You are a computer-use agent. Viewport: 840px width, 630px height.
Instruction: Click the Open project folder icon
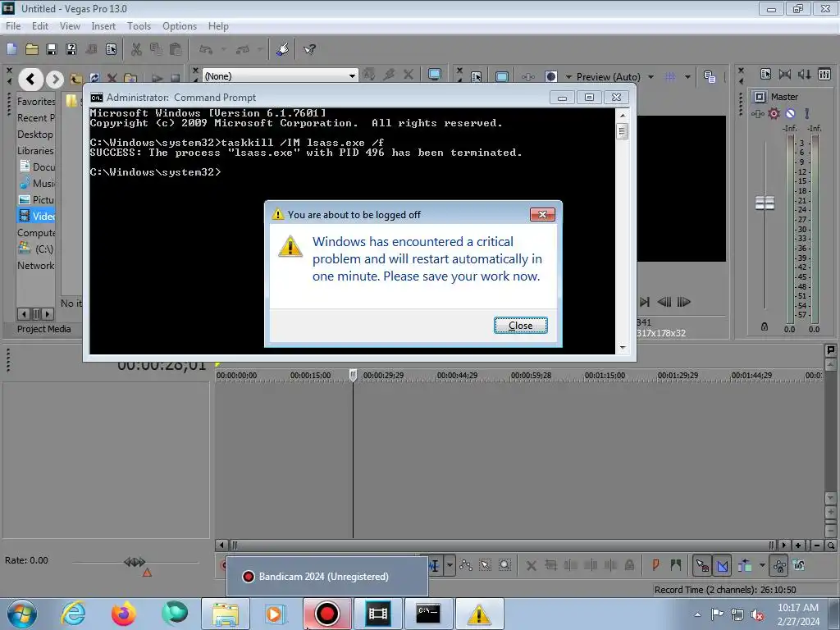32,50
